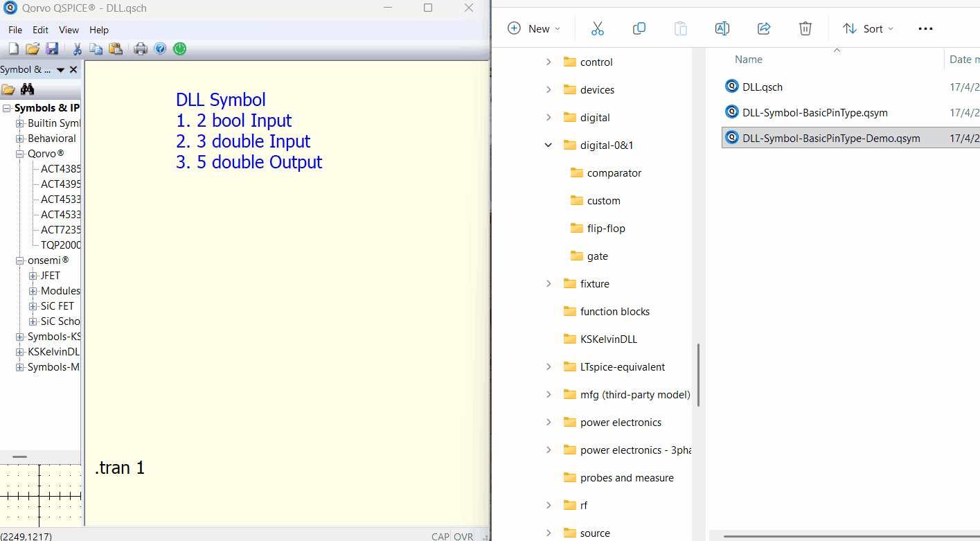
Task: Click the Print icon in QSPICE toolbar
Action: 141,48
